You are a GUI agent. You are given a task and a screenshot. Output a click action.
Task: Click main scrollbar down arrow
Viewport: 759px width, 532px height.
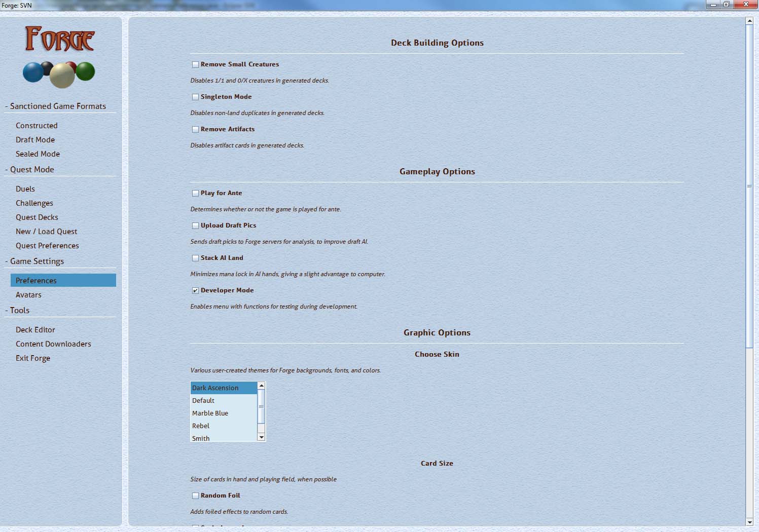coord(749,522)
